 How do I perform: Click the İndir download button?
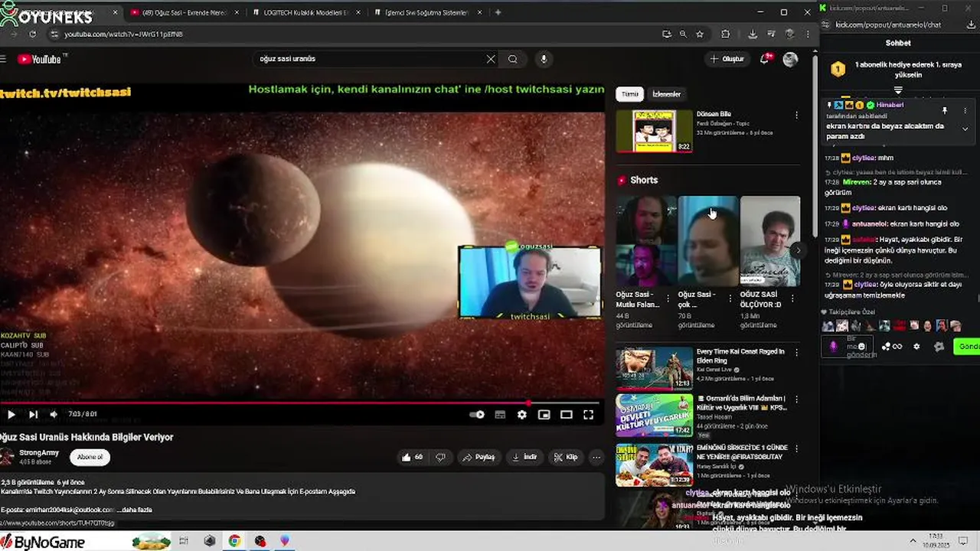(524, 457)
